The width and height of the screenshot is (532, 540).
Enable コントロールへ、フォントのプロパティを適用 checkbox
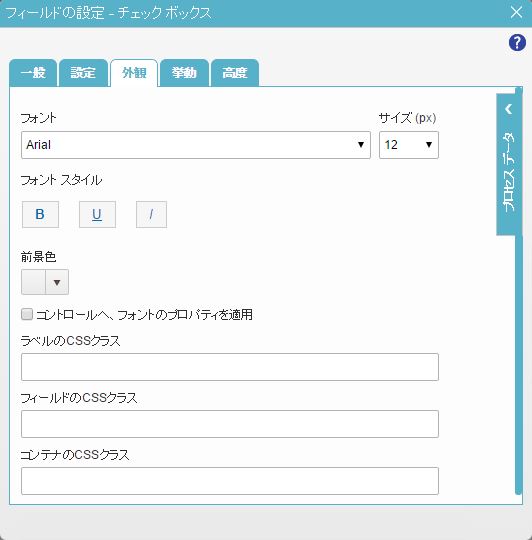[27, 314]
